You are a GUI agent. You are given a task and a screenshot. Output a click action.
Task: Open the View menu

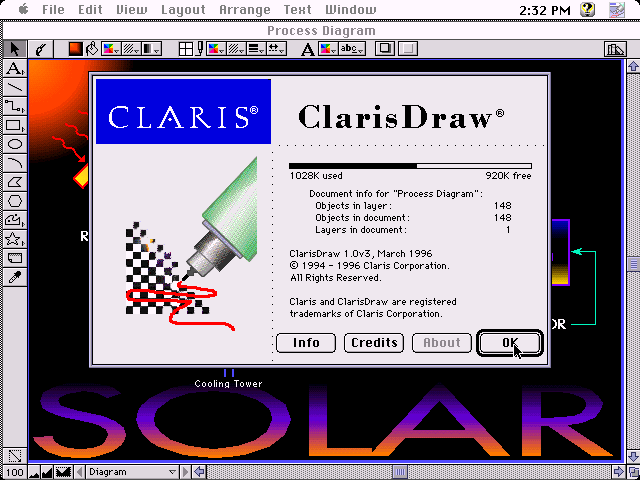tap(132, 9)
